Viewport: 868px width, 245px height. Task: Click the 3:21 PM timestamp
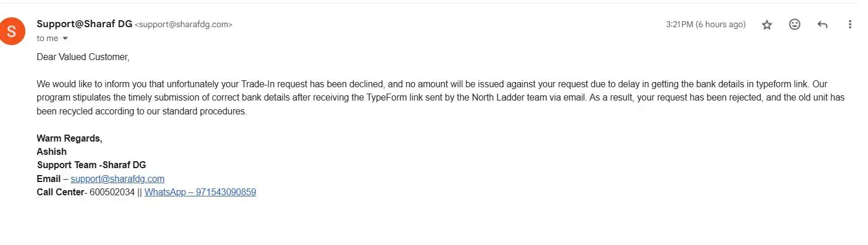[x=705, y=25]
